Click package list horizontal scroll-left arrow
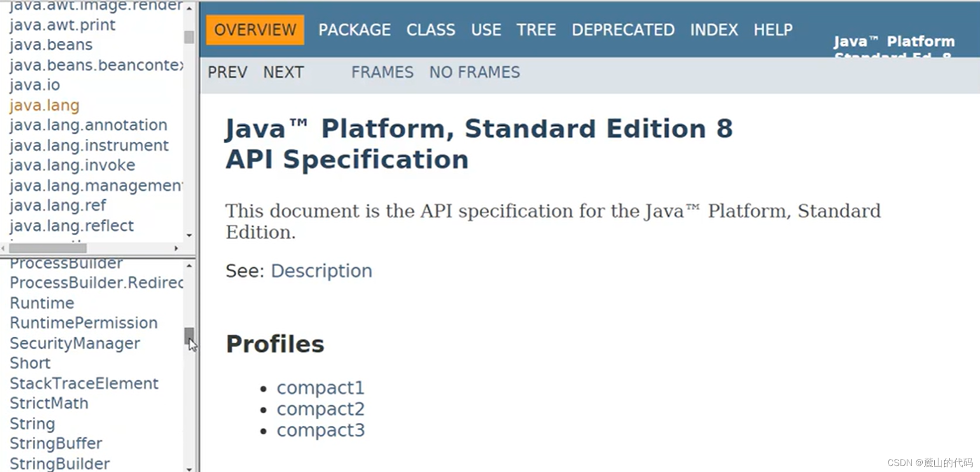The width and height of the screenshot is (980, 472). click(3, 248)
